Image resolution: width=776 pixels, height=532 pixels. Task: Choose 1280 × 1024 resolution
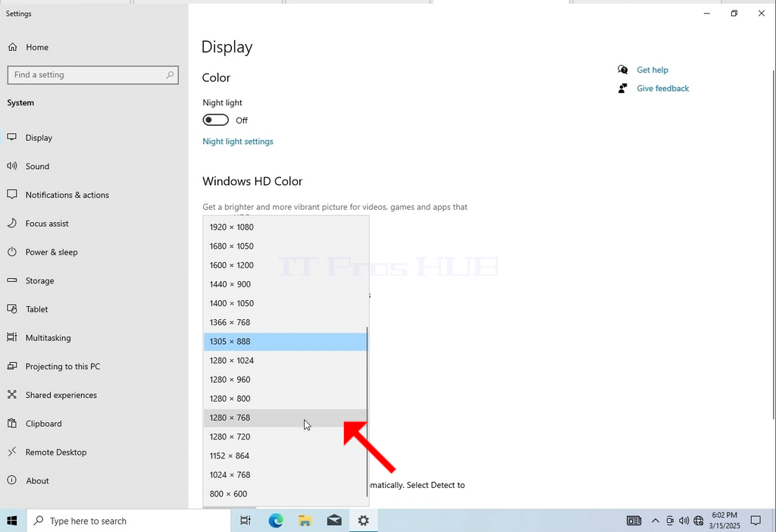click(286, 360)
